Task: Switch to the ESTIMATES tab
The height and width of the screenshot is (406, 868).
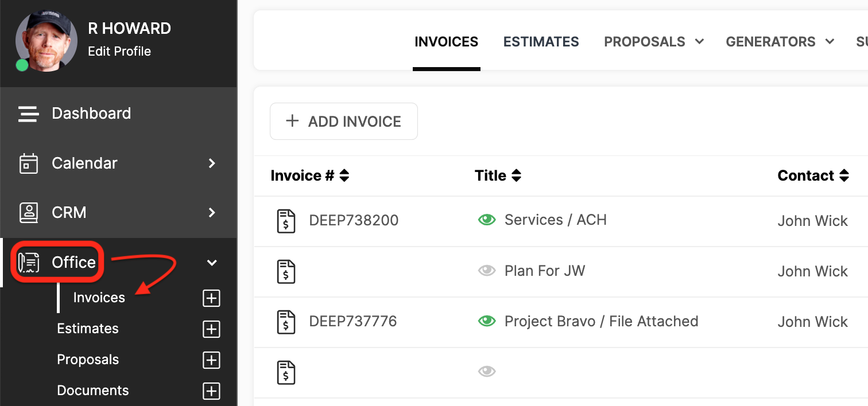Action: click(541, 42)
